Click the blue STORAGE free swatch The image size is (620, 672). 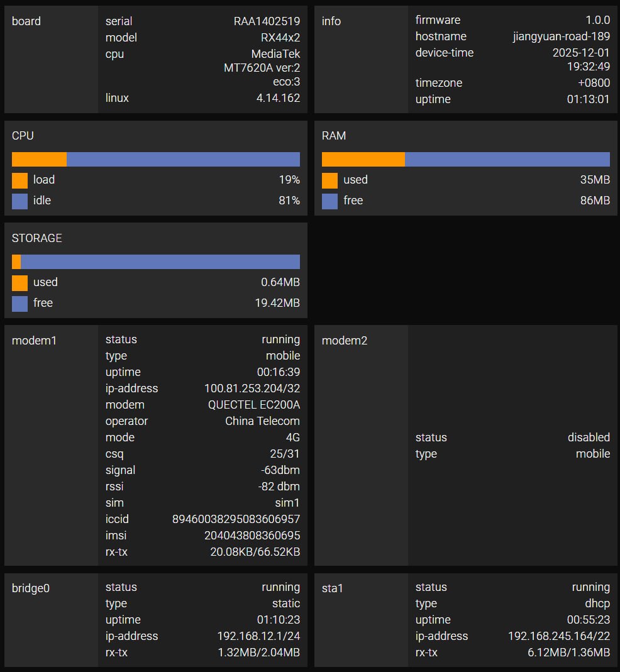click(19, 304)
